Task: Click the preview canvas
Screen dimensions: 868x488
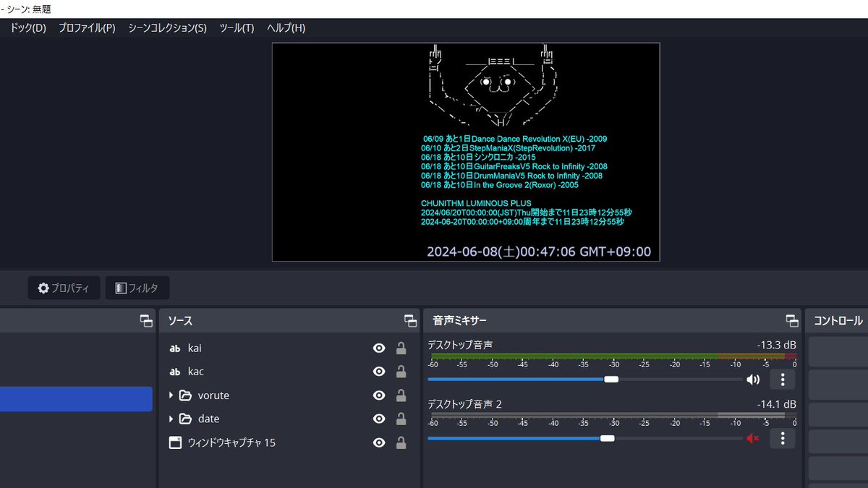Action: 466,152
